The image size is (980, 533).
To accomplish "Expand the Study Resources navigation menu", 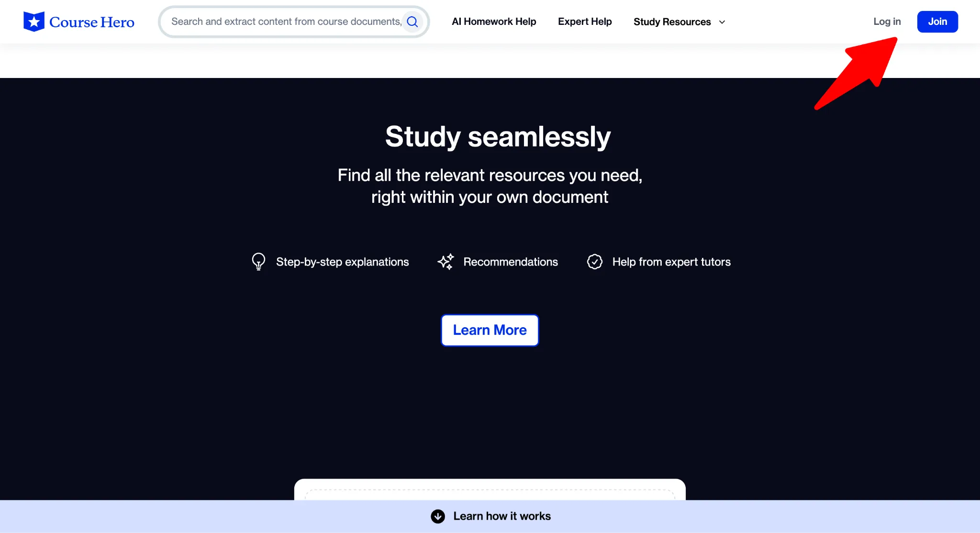I will tap(680, 22).
